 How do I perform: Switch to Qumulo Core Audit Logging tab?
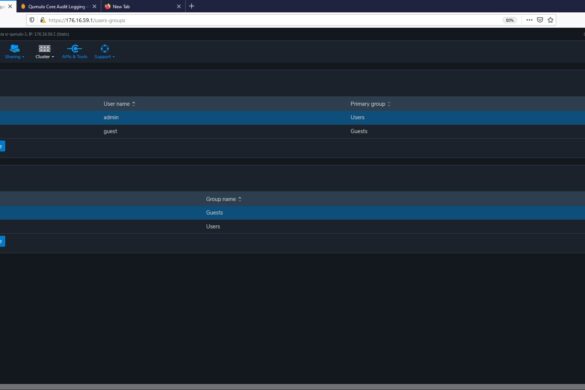59,6
